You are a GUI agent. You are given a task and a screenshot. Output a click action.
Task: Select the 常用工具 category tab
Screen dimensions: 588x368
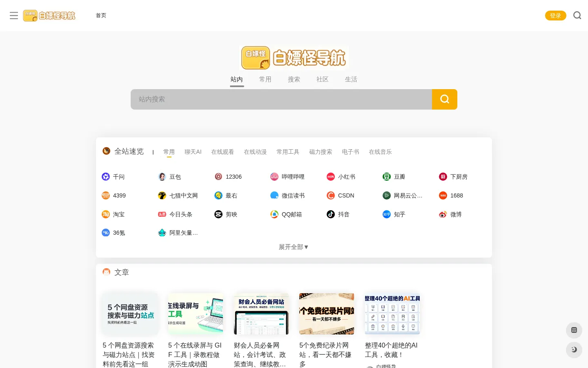coord(288,152)
